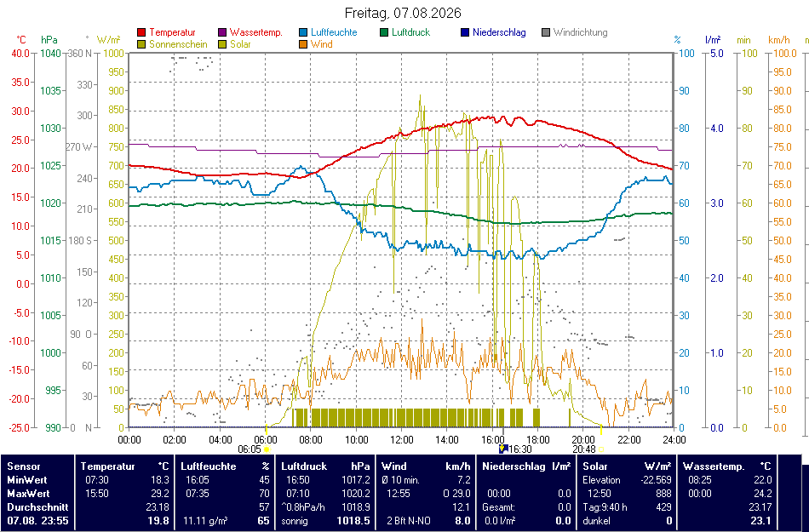
Task: Select the Luftfeuchte legend label
Action: [x=334, y=32]
